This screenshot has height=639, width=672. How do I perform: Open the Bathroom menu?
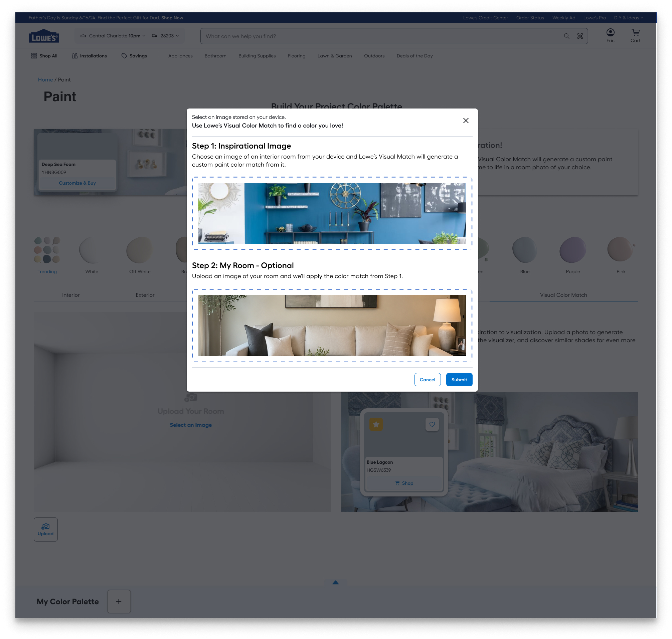215,56
